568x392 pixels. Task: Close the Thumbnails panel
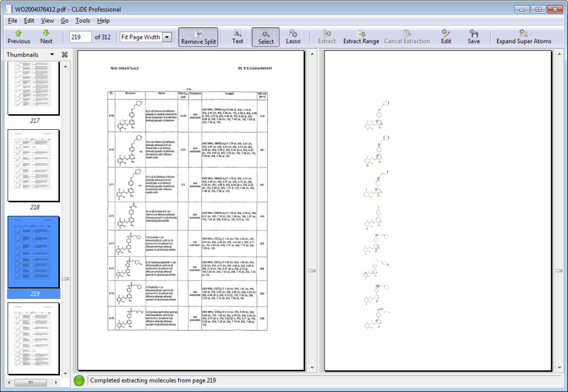[64, 55]
